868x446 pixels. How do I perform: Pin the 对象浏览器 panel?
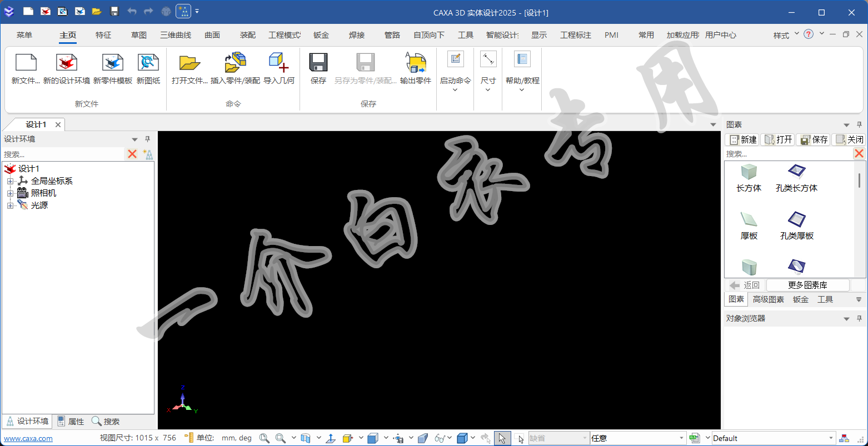click(860, 319)
